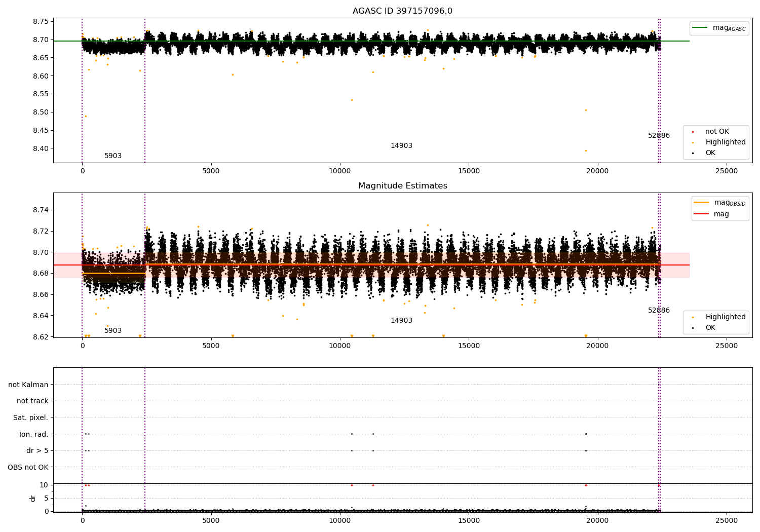This screenshot has width=760, height=532.
Task: Click the '10000' x-axis tick of middle plot
Action: [340, 346]
